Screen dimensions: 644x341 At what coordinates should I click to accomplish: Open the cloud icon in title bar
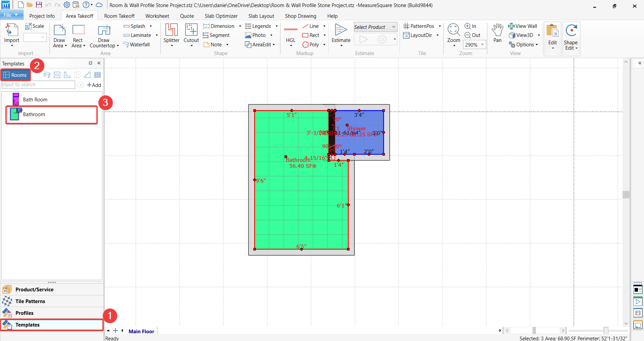99,5
